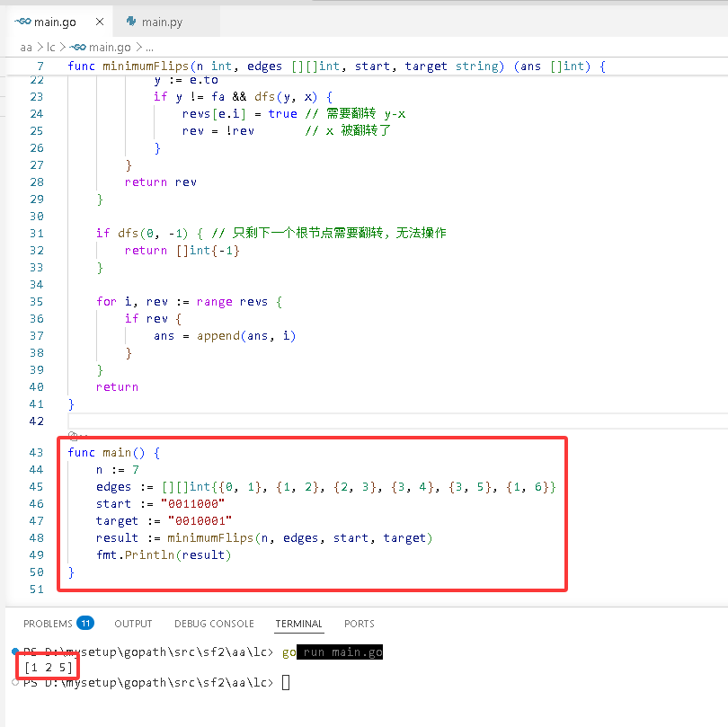Open the PORTS panel tab

(x=359, y=624)
